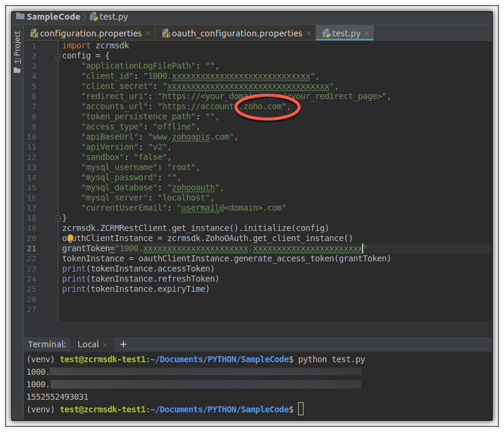Click the "redirect_uri" key
The image size is (504, 432).
pyautogui.click(x=115, y=97)
